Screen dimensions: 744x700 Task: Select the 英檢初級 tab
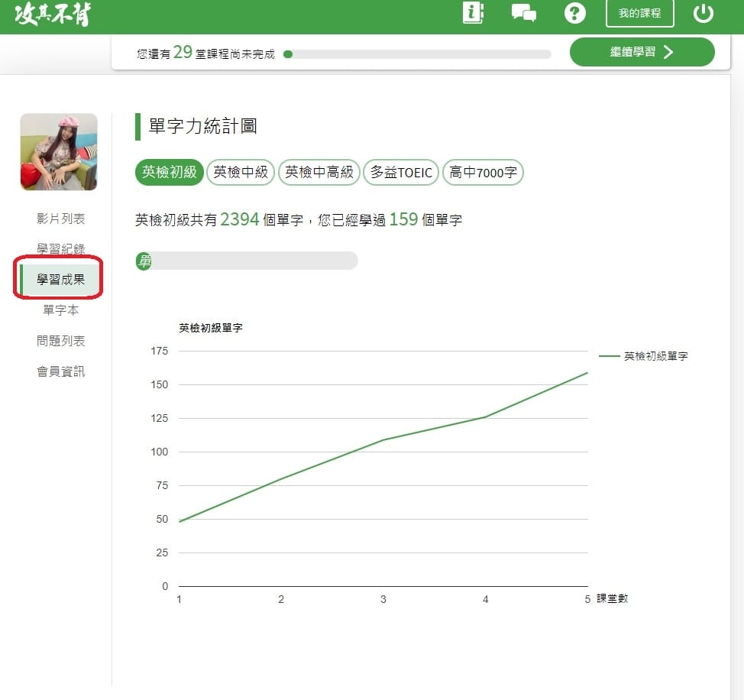pyautogui.click(x=169, y=172)
